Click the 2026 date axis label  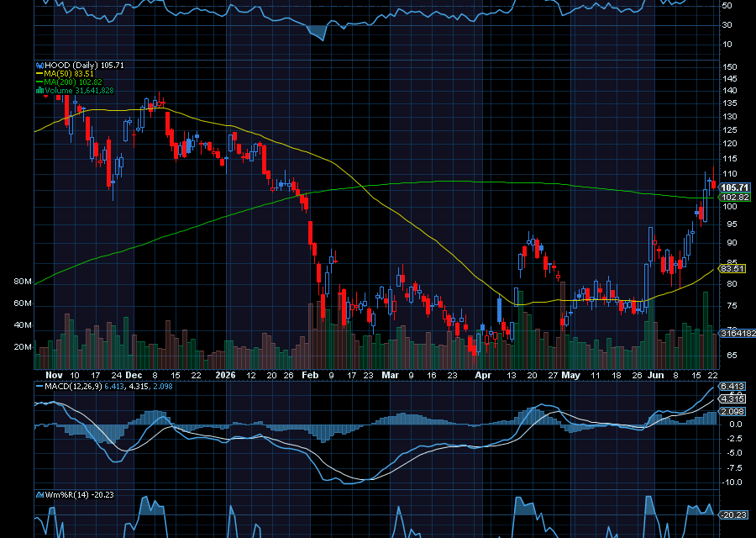[x=225, y=376]
